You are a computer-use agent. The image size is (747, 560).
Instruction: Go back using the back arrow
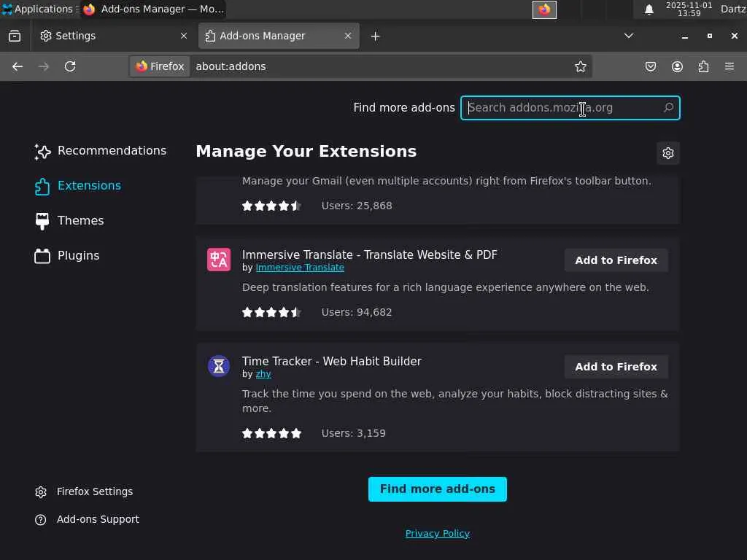tap(18, 66)
